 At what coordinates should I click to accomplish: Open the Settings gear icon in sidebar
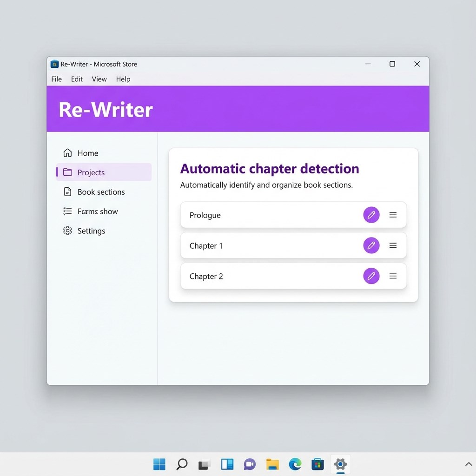(x=67, y=231)
